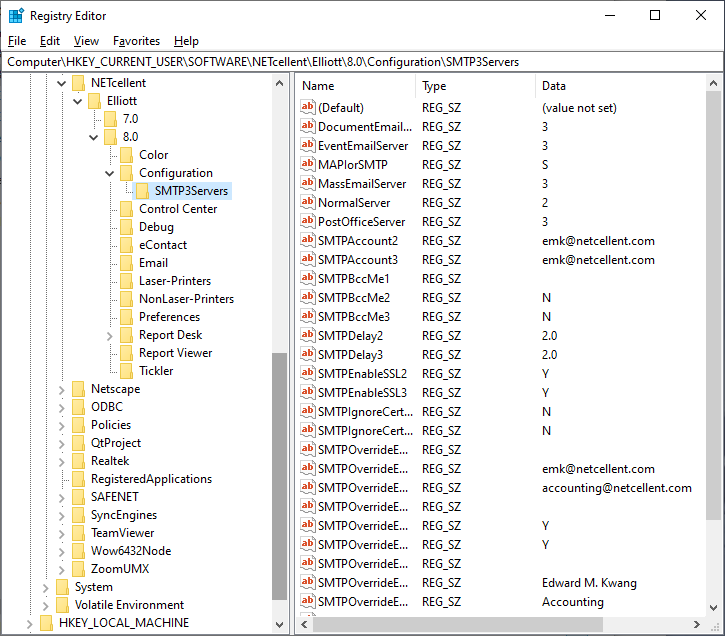Expand the Policies key

(x=61, y=426)
